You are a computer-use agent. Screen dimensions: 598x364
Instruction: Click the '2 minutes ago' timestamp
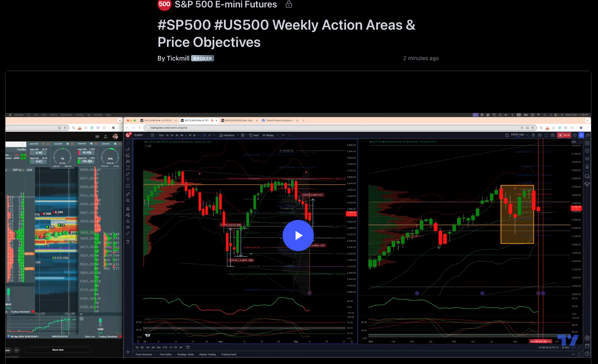(x=421, y=58)
